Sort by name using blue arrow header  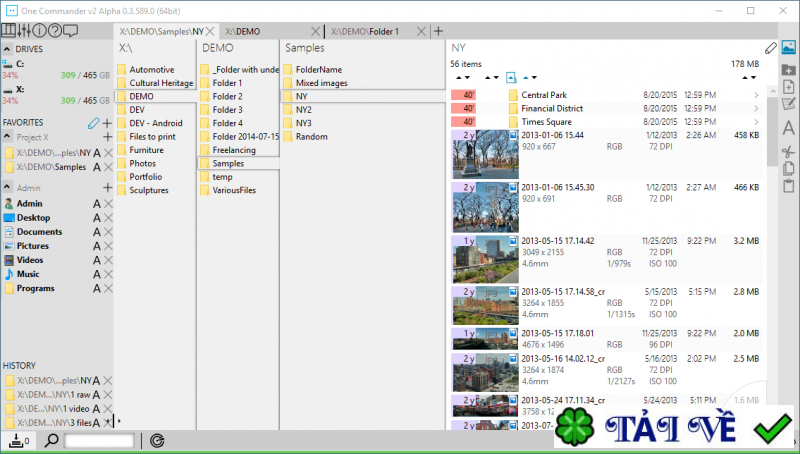point(530,78)
